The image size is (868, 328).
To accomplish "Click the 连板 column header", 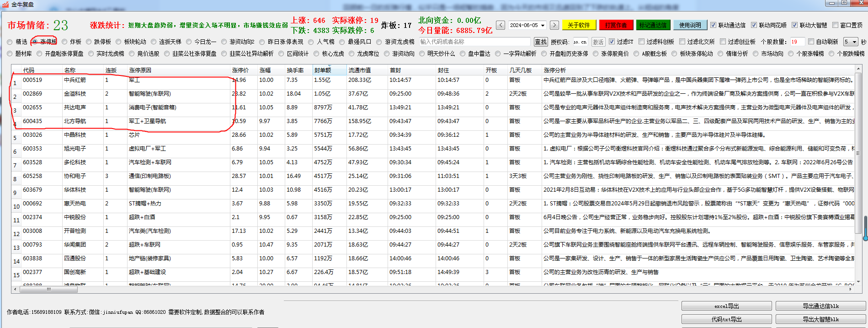I will (116, 70).
